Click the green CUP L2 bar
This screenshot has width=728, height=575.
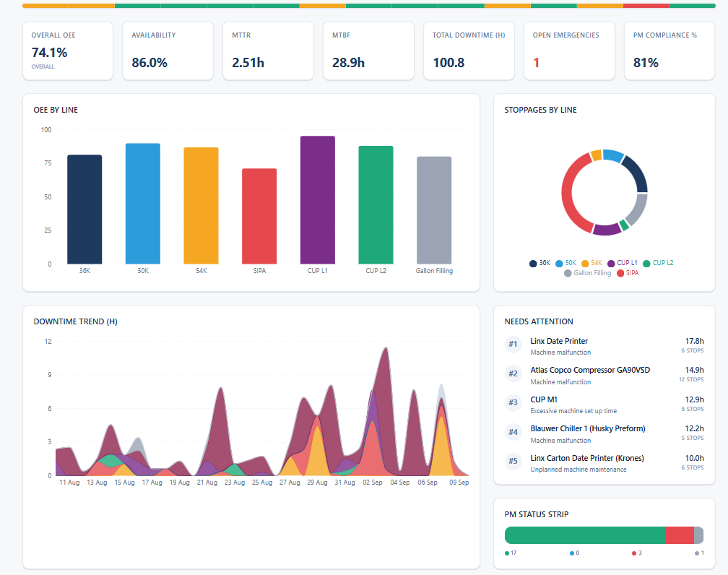click(x=376, y=205)
